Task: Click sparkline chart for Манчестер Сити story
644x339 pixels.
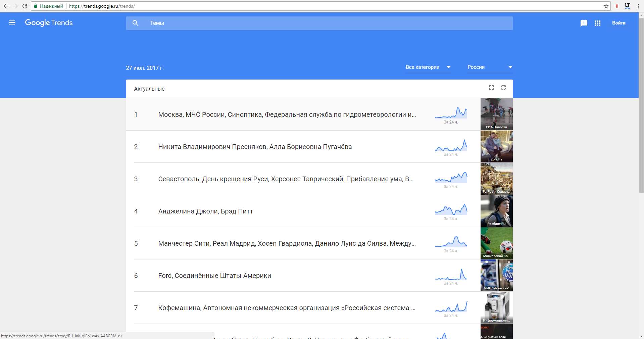Action: 451,242
